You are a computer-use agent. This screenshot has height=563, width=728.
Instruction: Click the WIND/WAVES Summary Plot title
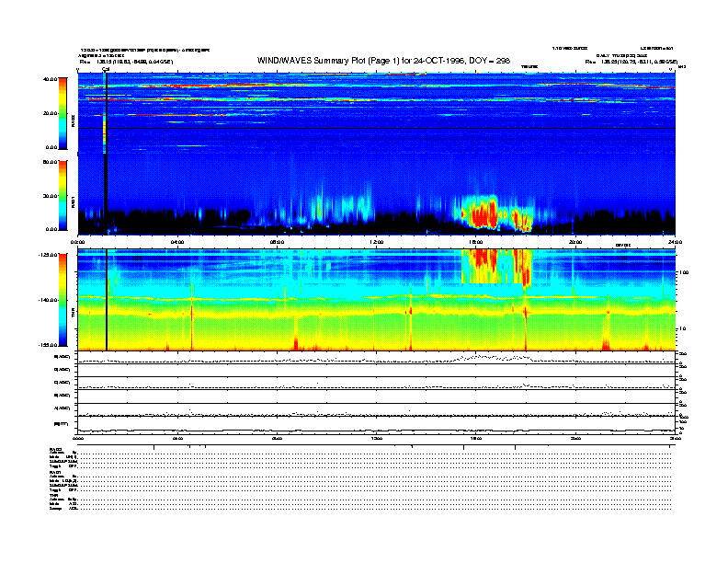point(383,61)
